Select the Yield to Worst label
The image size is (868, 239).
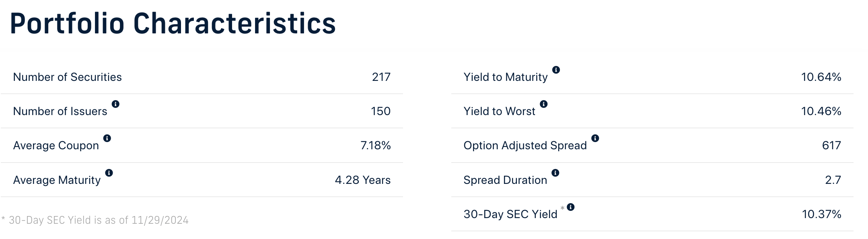[x=499, y=111]
